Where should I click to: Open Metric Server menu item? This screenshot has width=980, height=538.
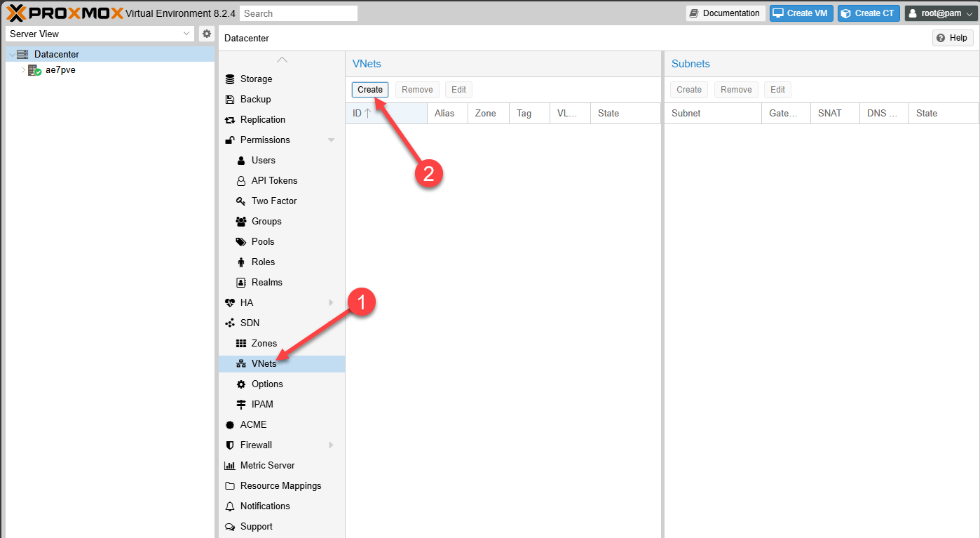(x=282, y=466)
